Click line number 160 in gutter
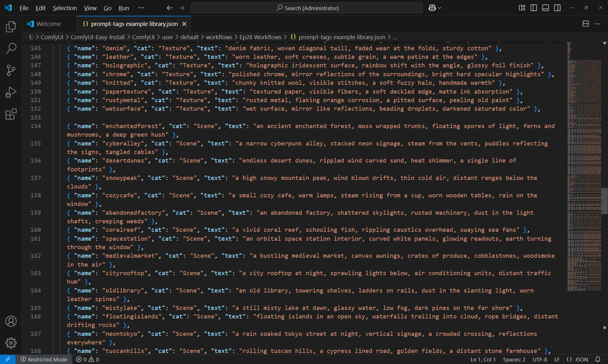This screenshot has height=364, width=608. [x=35, y=230]
